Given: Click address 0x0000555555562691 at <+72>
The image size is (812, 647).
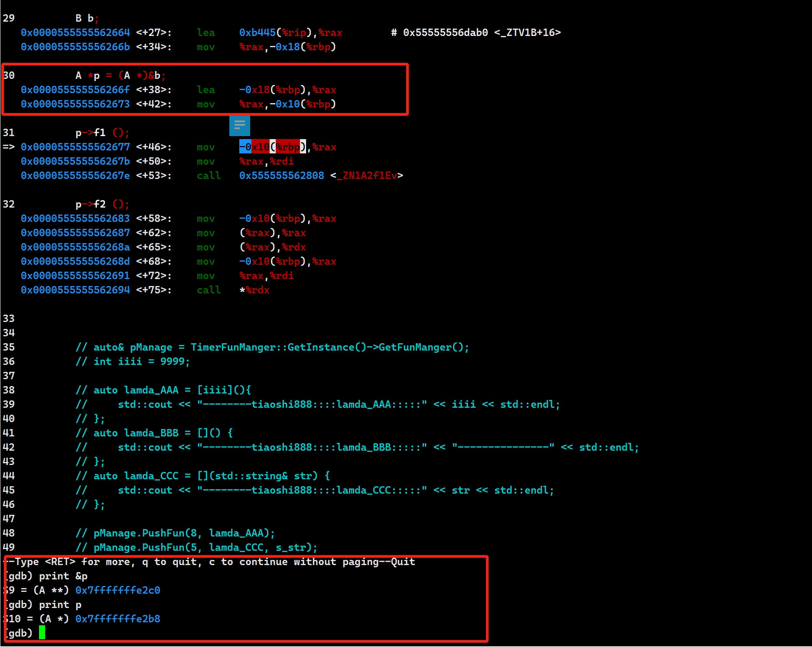Looking at the screenshot, I should (75, 276).
